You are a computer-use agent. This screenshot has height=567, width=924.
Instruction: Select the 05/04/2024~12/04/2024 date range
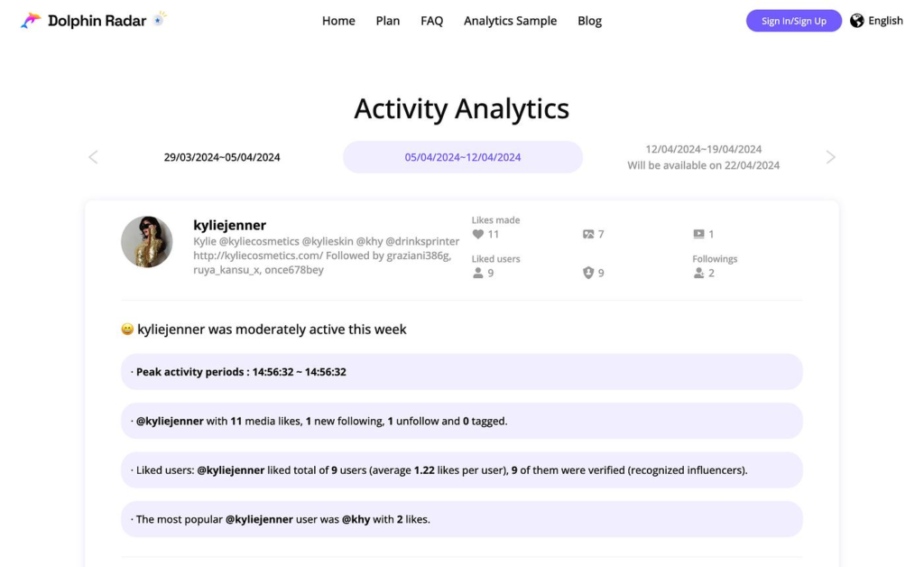point(463,157)
